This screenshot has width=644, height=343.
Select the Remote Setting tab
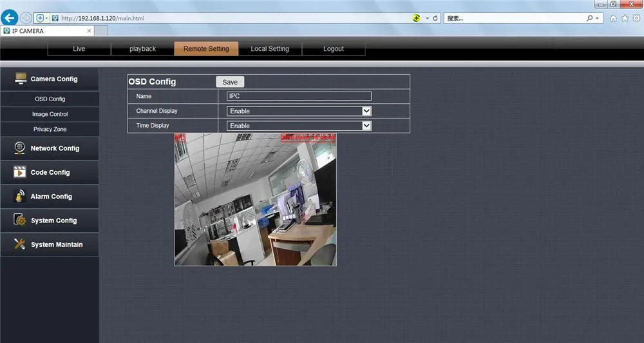(x=206, y=48)
